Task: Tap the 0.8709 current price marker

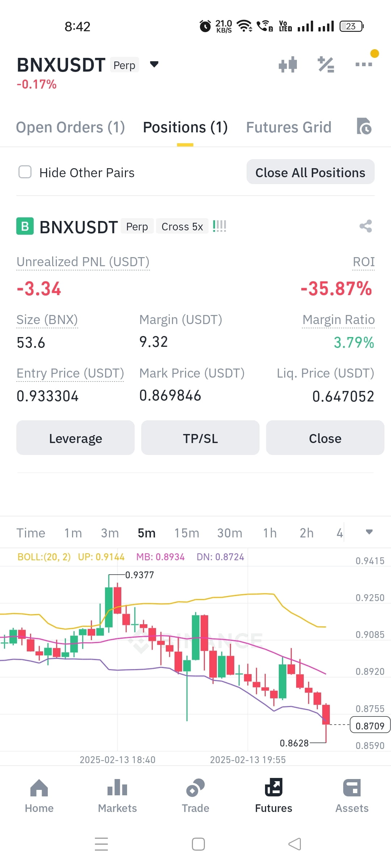Action: tap(370, 725)
